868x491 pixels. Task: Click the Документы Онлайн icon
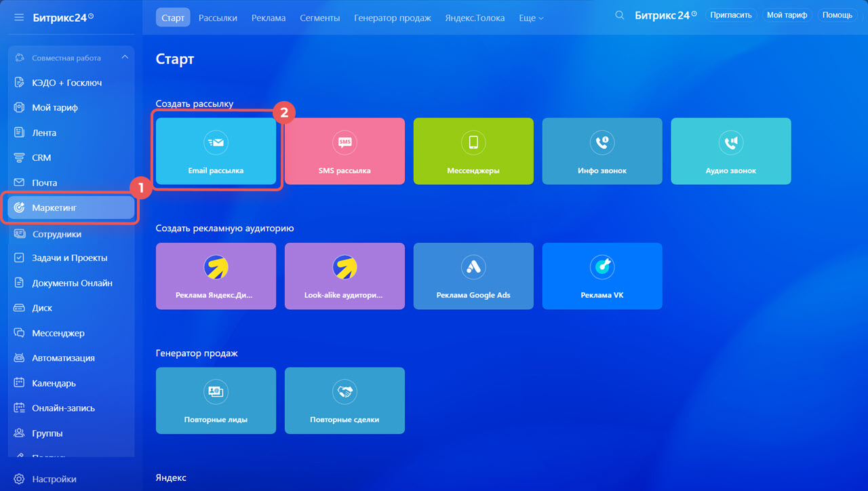coord(19,283)
